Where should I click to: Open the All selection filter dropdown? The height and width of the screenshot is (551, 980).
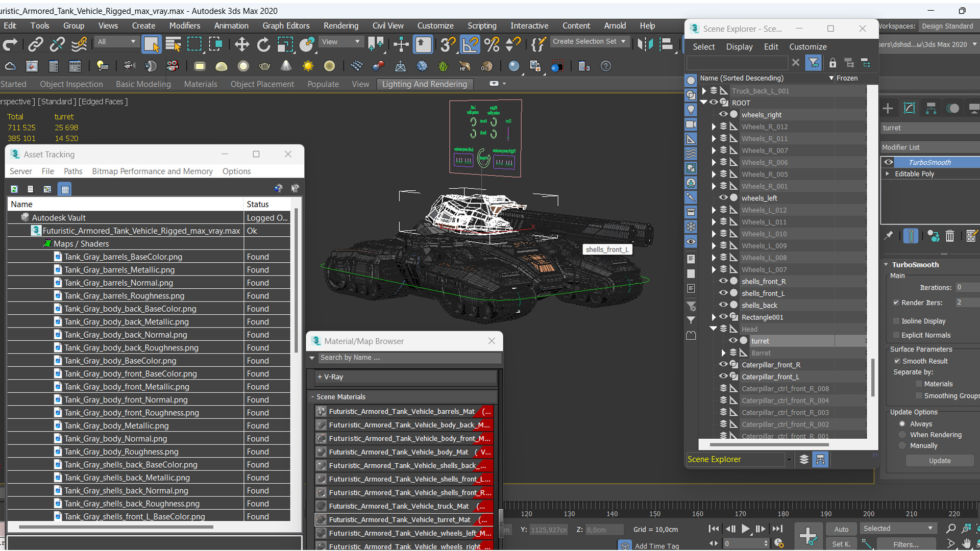116,42
